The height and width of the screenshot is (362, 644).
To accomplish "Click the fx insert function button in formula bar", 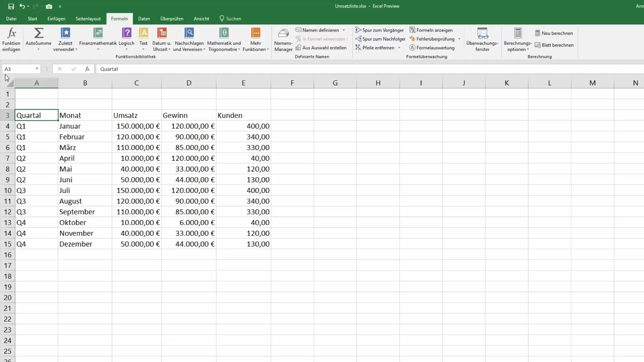I will (87, 69).
